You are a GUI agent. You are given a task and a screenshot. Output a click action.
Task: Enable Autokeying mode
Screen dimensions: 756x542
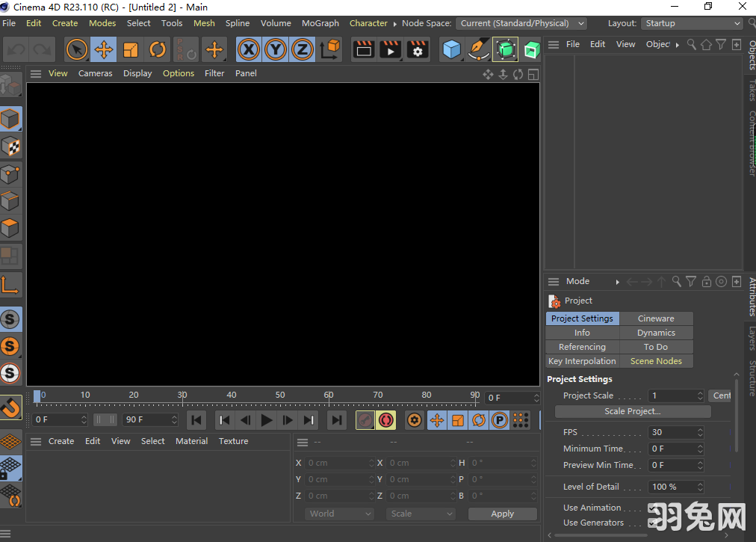[x=386, y=420]
